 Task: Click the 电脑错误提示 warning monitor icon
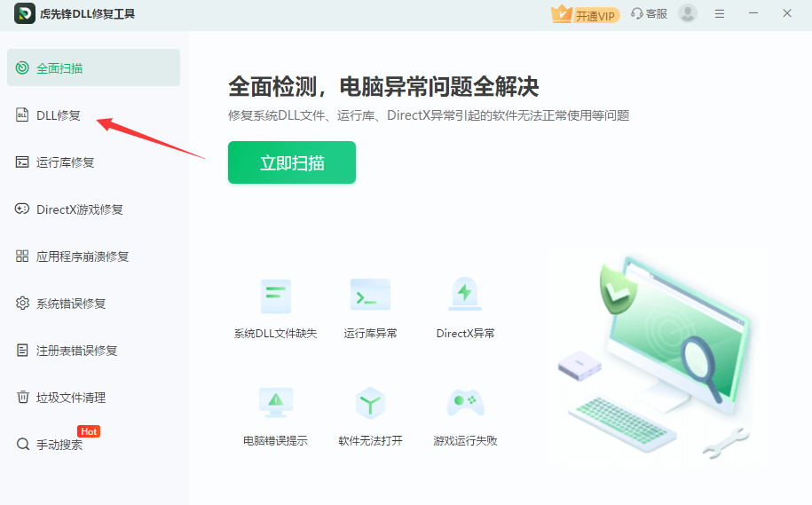(275, 402)
